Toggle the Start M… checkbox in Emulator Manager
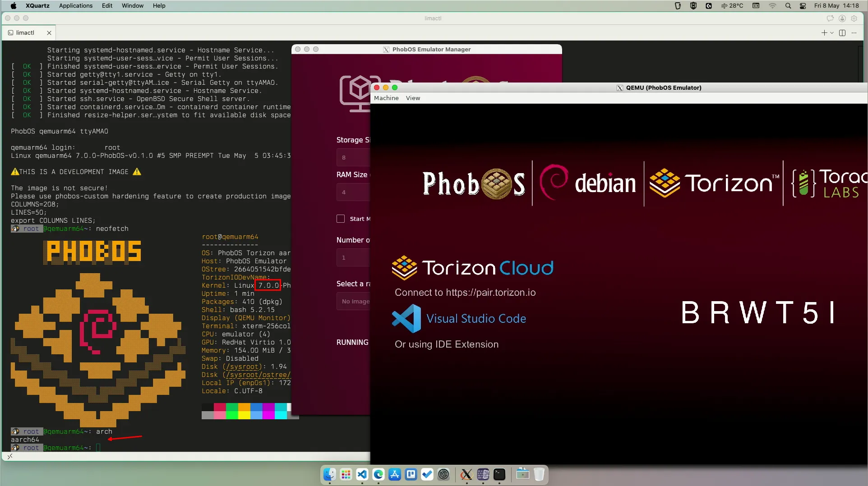Screen dimensions: 868x486 341,219
